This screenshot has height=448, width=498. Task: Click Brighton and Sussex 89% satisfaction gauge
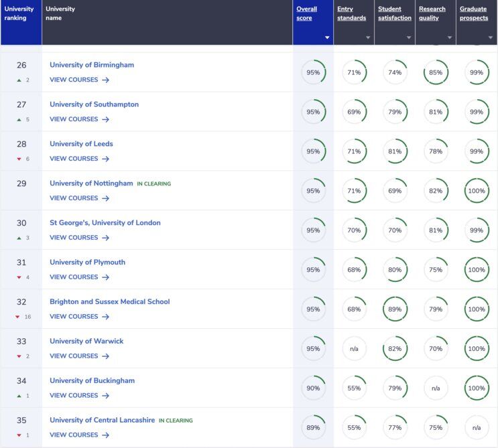click(x=395, y=309)
